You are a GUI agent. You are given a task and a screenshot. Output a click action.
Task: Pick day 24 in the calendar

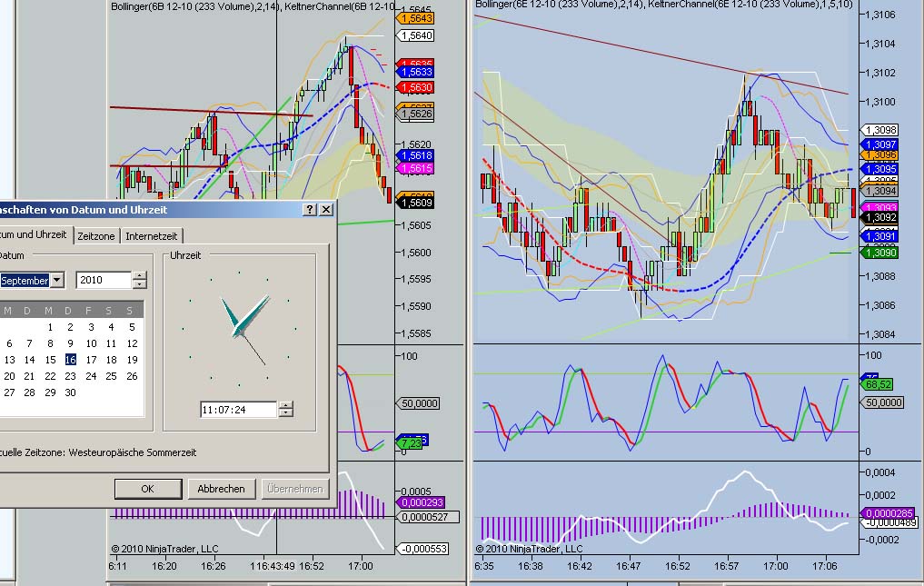pyautogui.click(x=91, y=376)
